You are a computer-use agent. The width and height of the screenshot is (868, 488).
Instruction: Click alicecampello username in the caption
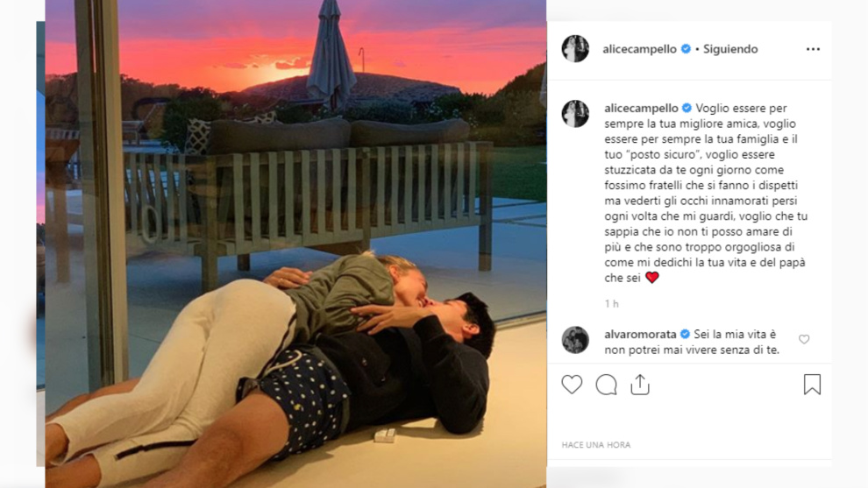(x=641, y=108)
